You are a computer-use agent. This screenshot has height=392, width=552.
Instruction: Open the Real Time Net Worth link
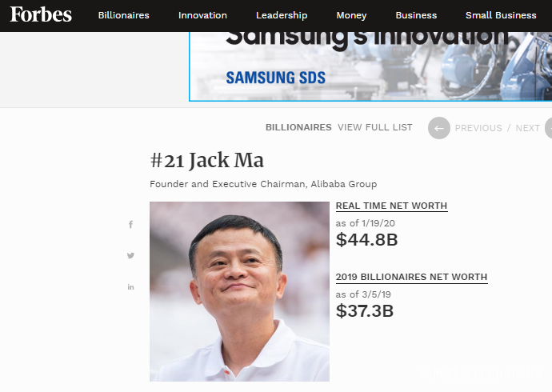click(x=391, y=206)
